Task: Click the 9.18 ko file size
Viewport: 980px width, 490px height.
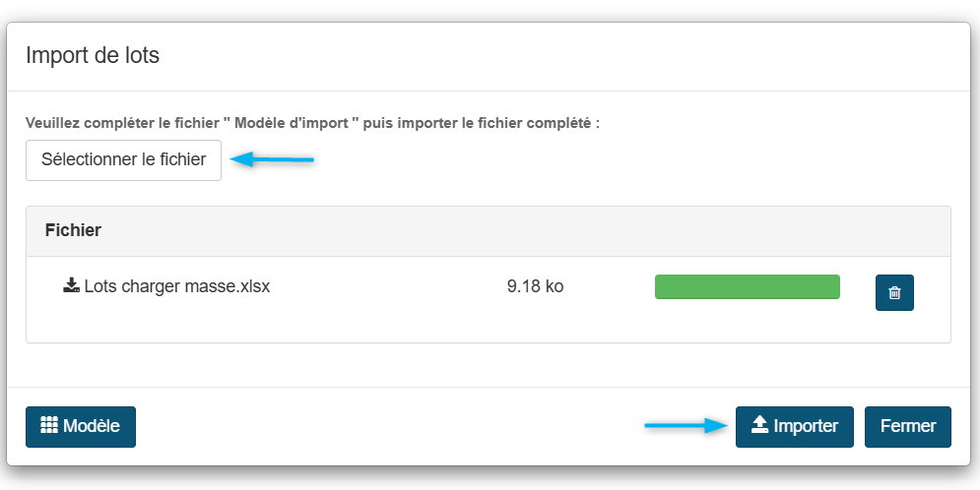Action: [535, 287]
